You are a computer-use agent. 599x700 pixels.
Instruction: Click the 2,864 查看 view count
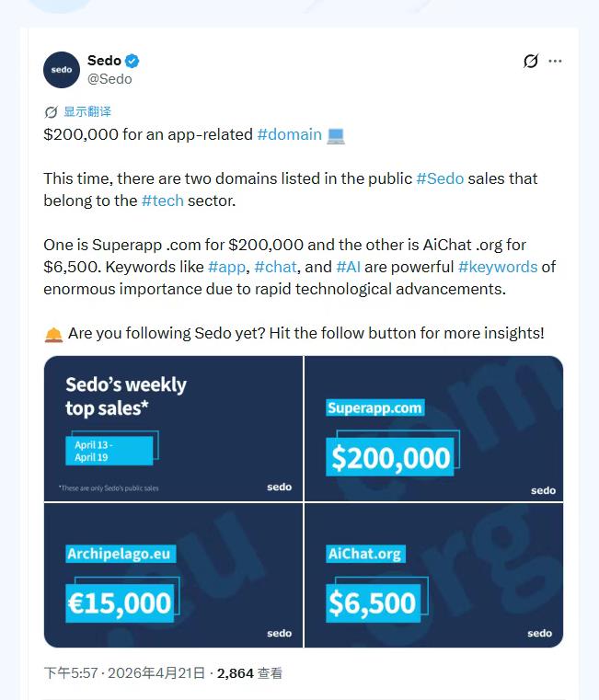pyautogui.click(x=249, y=673)
